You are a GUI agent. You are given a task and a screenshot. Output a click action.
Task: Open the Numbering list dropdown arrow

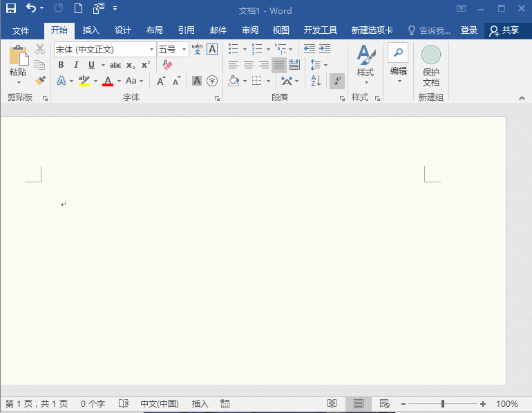point(268,49)
